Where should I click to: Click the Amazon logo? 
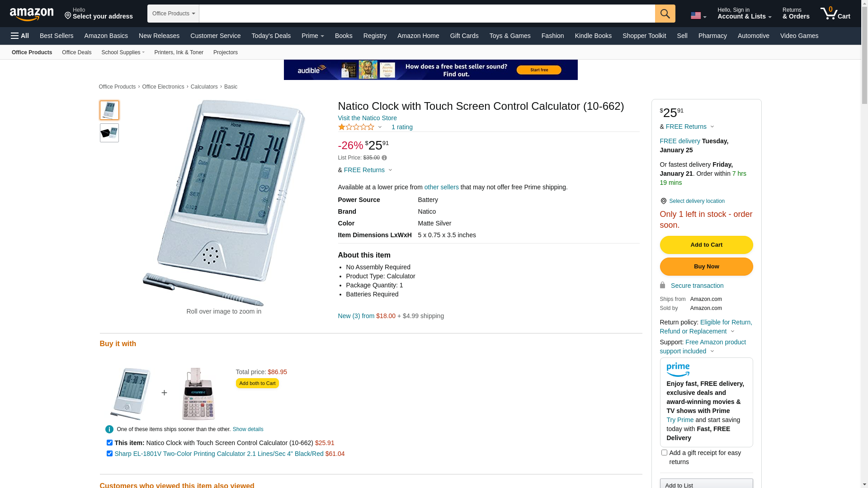tap(32, 14)
